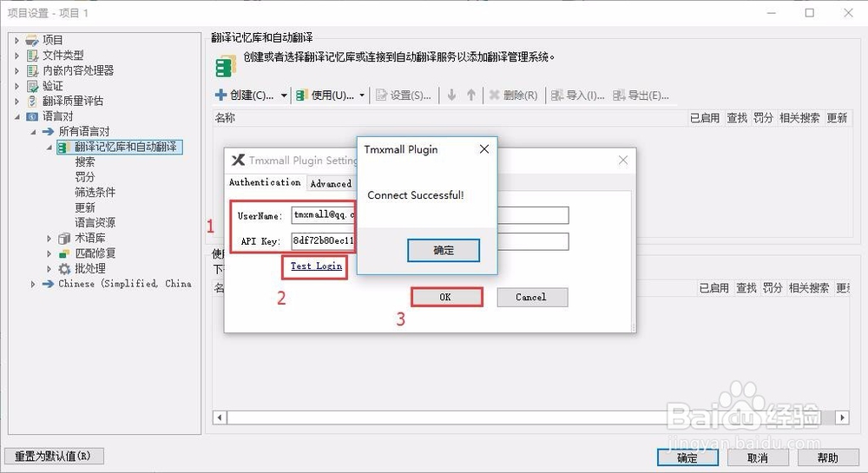Open the 创建 dropdown arrow
The image size is (868, 473).
coord(284,95)
